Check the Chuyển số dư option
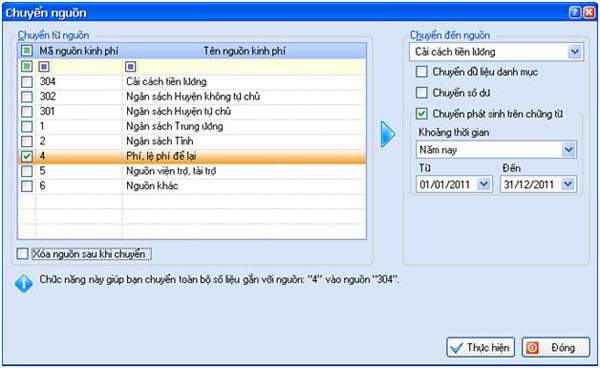Image resolution: width=600 pixels, height=368 pixels. point(422,93)
